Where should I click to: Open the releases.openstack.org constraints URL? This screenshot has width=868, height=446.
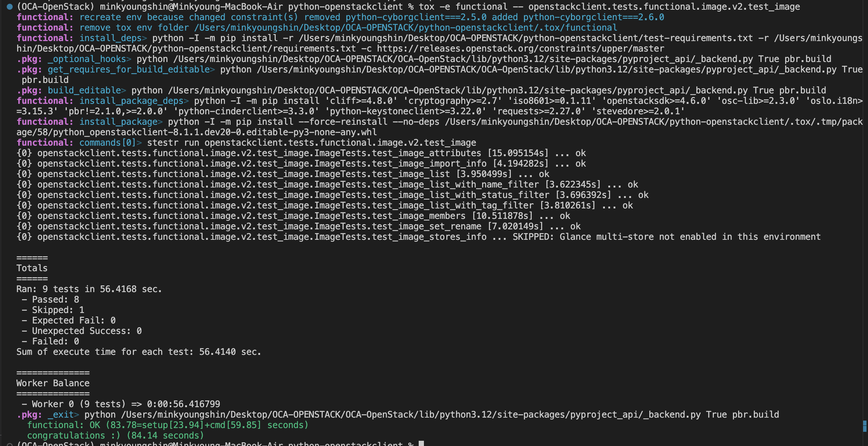pos(520,49)
